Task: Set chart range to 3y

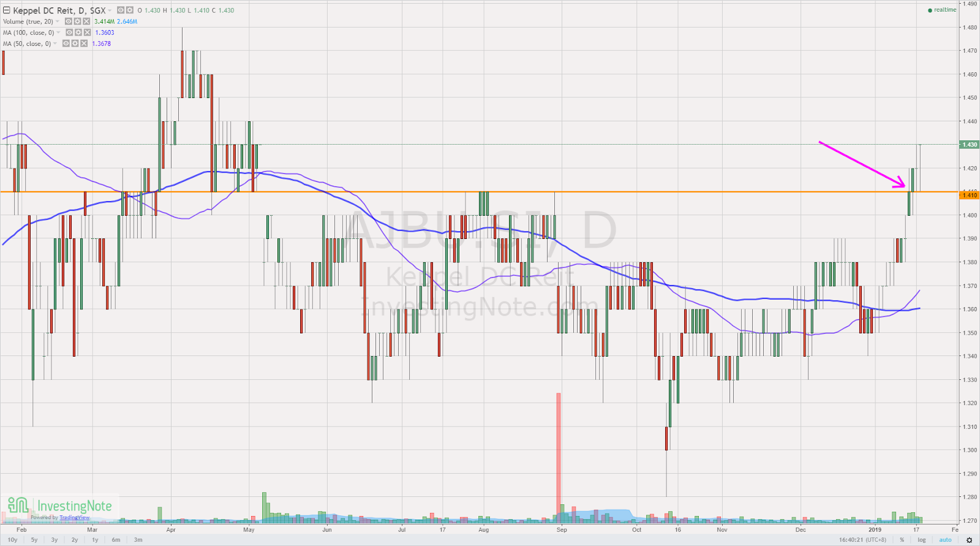Action: pos(55,540)
